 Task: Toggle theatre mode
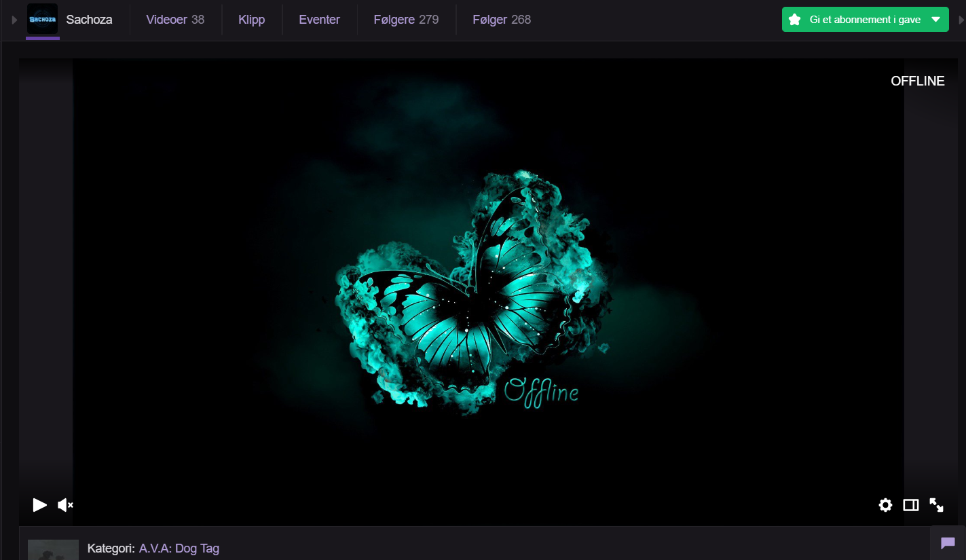point(911,504)
